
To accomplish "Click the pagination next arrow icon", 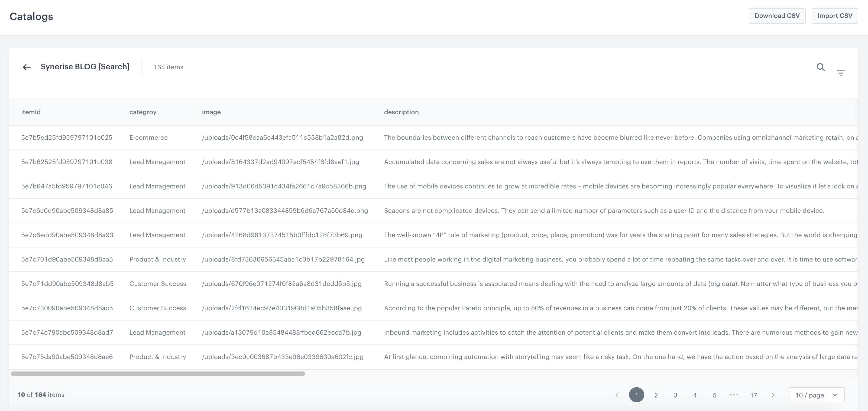I will click(773, 395).
